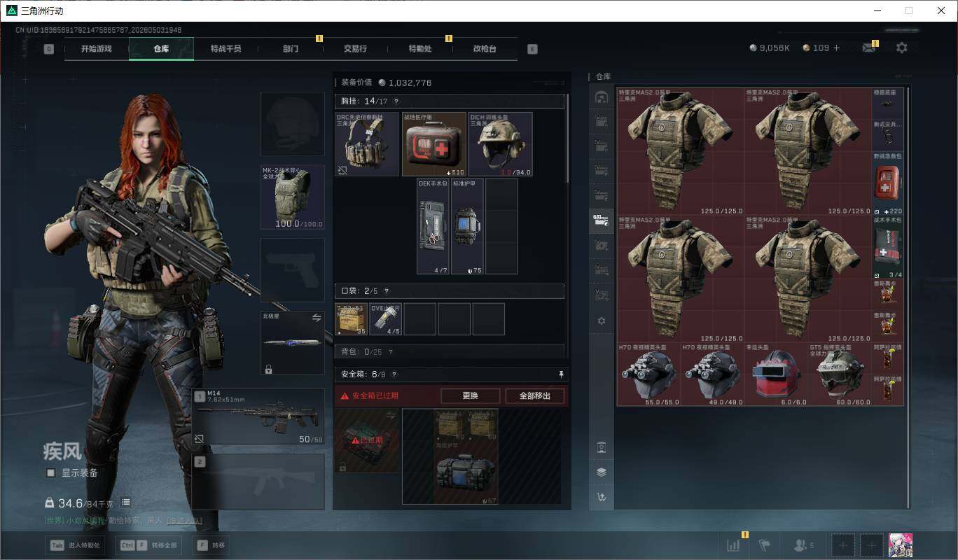Select the MK-2战术背心 armor slot

coord(293,197)
